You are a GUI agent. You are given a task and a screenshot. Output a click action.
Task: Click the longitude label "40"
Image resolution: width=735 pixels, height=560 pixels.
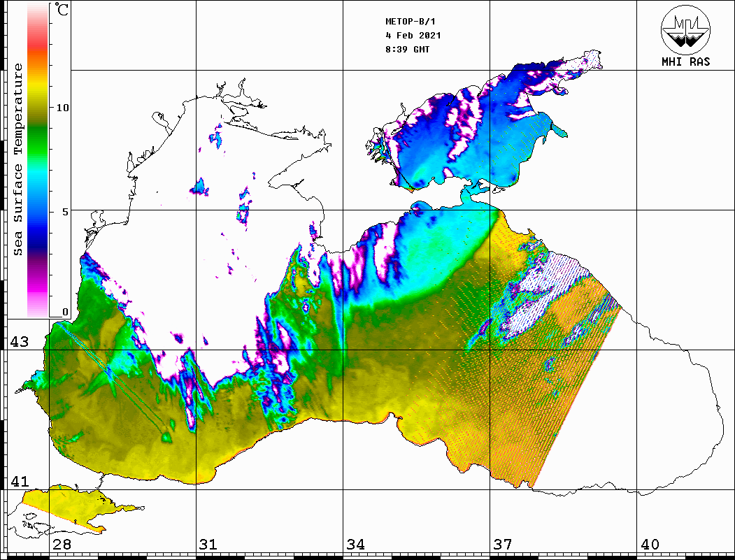[650, 545]
